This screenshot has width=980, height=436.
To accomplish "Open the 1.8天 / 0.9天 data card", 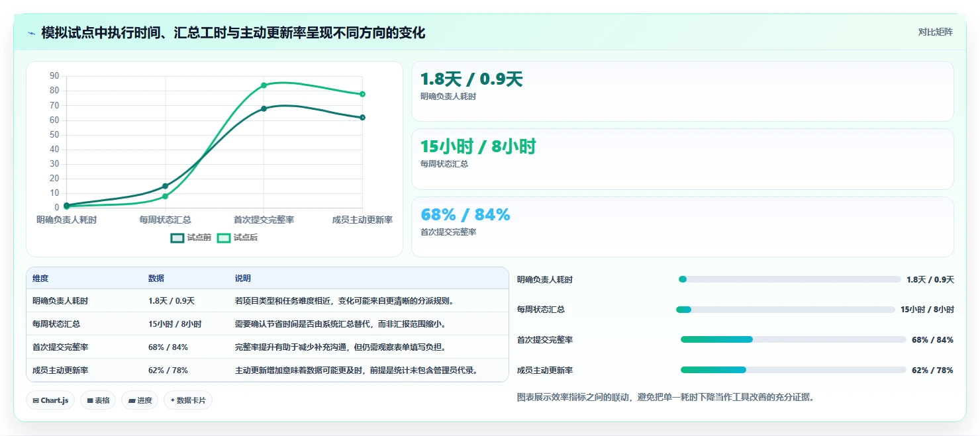I will (x=683, y=91).
